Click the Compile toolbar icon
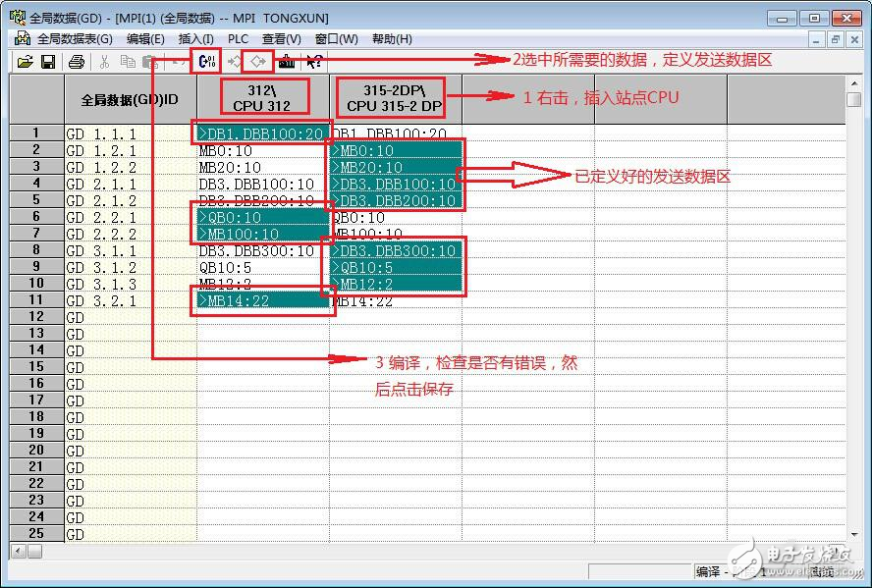This screenshot has width=872, height=588. coord(206,61)
